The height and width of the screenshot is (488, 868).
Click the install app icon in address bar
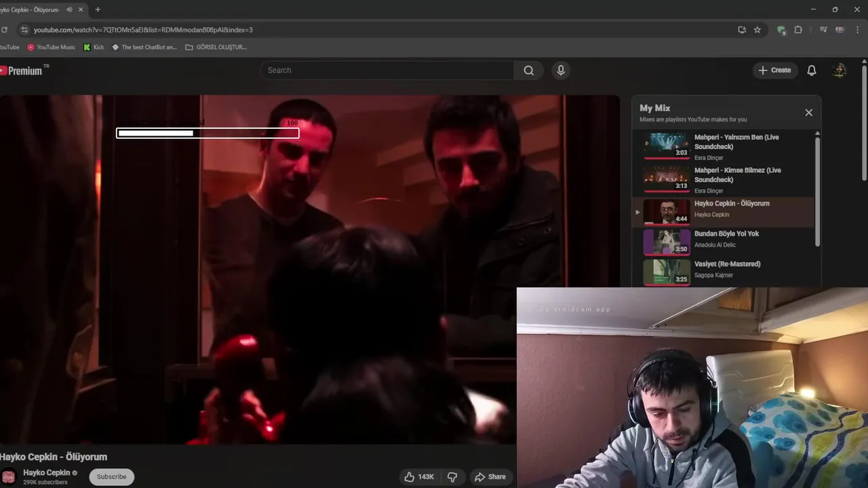742,30
